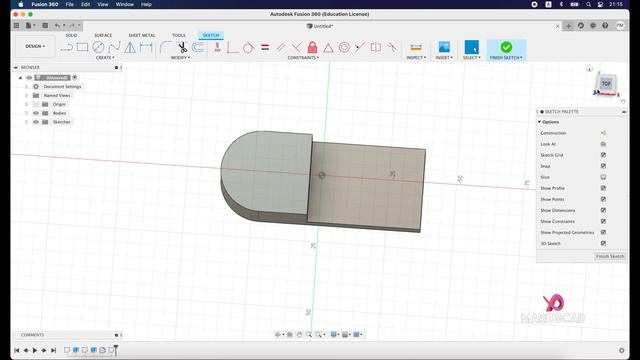Screen dimensions: 640x360
Task: Open the DESIGN workspace dropdown
Action: pos(35,46)
